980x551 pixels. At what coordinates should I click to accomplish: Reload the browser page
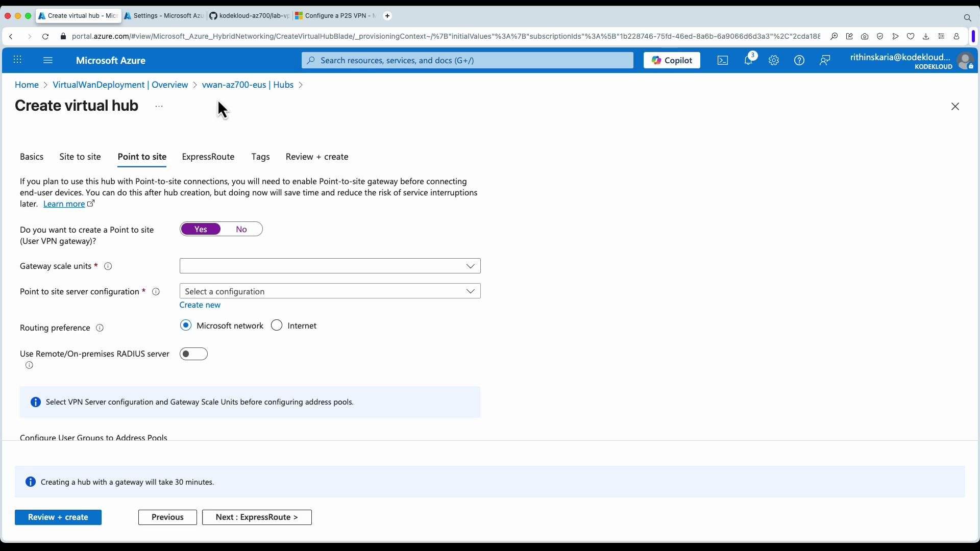pos(45,36)
